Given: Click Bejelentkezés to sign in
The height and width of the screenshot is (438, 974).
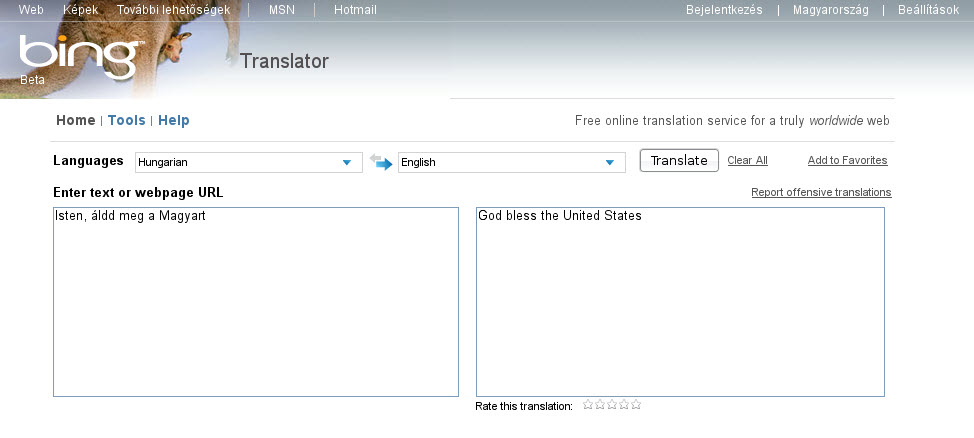Looking at the screenshot, I should point(724,10).
